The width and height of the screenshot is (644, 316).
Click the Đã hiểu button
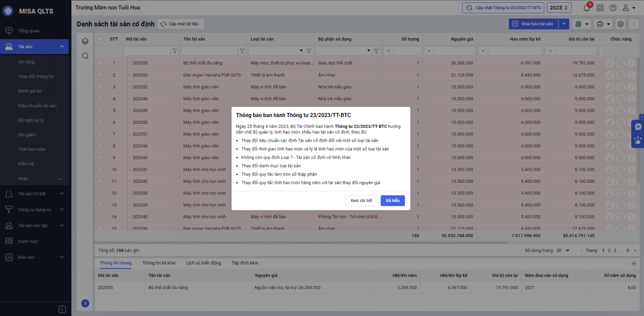pyautogui.click(x=392, y=201)
